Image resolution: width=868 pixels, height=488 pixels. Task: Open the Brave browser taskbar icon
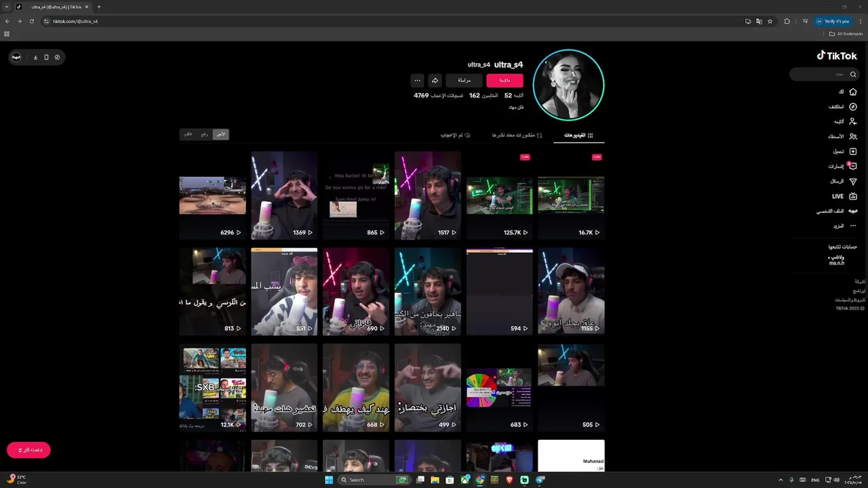click(x=510, y=480)
